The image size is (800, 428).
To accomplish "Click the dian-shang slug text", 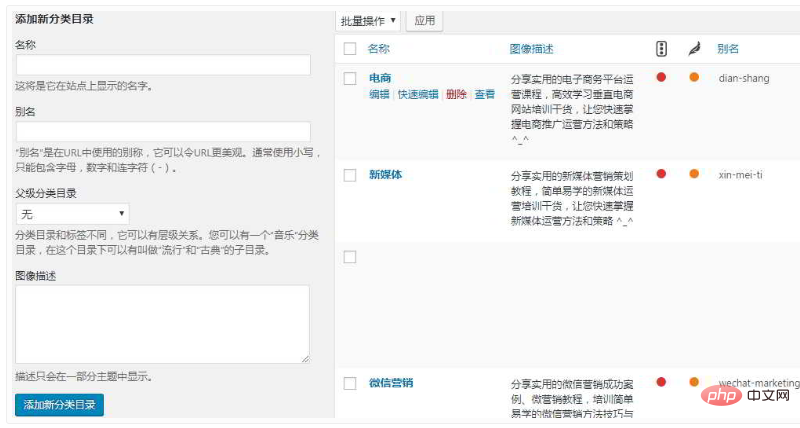I will click(744, 78).
